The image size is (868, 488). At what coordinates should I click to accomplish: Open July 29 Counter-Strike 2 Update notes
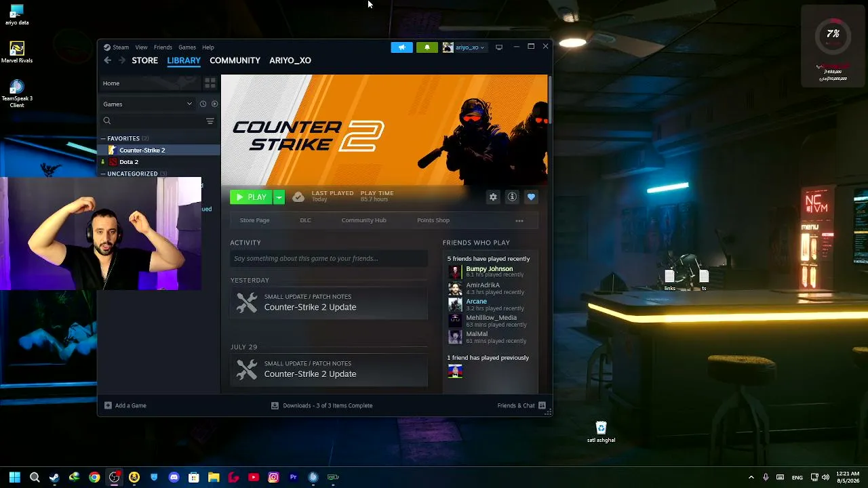click(x=329, y=369)
